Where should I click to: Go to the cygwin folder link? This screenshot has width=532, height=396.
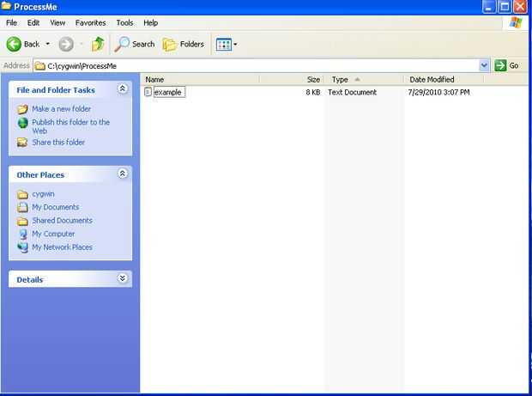point(43,194)
